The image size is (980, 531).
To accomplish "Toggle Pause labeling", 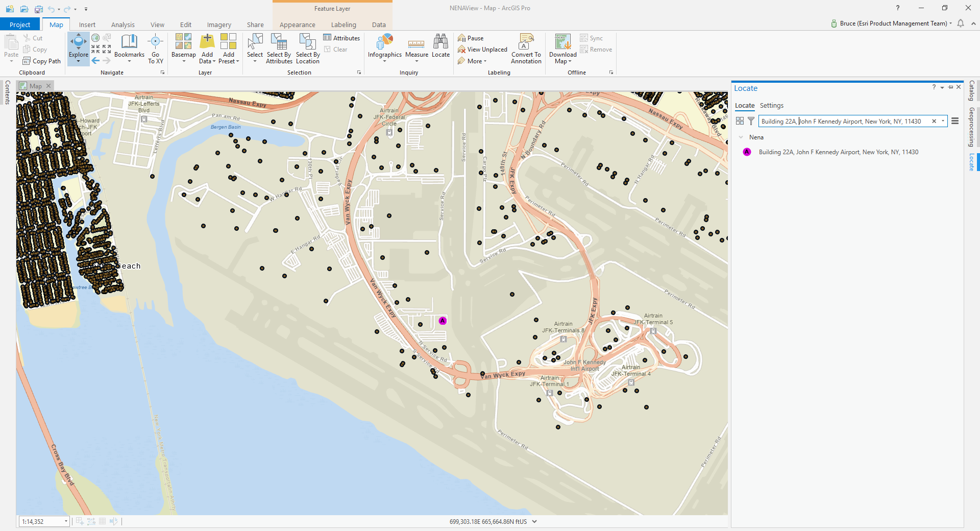I will point(471,38).
